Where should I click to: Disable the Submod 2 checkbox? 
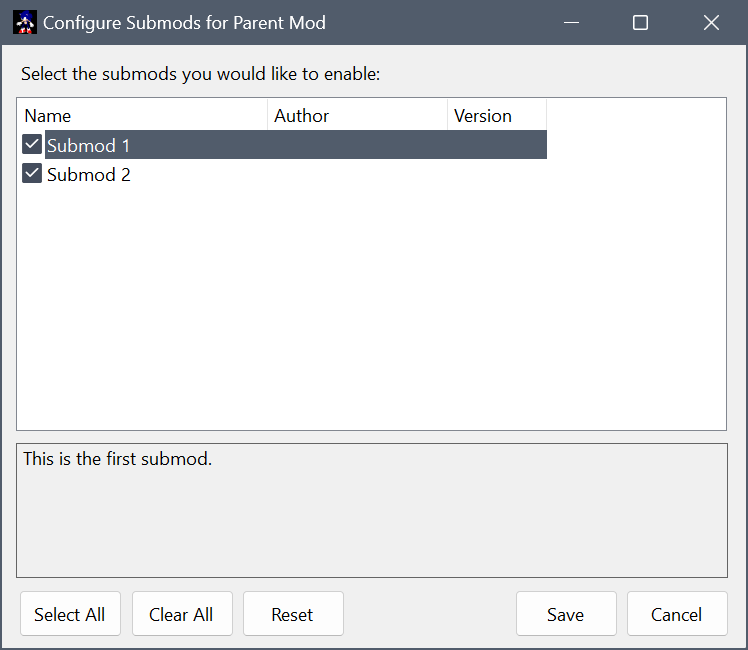32,174
